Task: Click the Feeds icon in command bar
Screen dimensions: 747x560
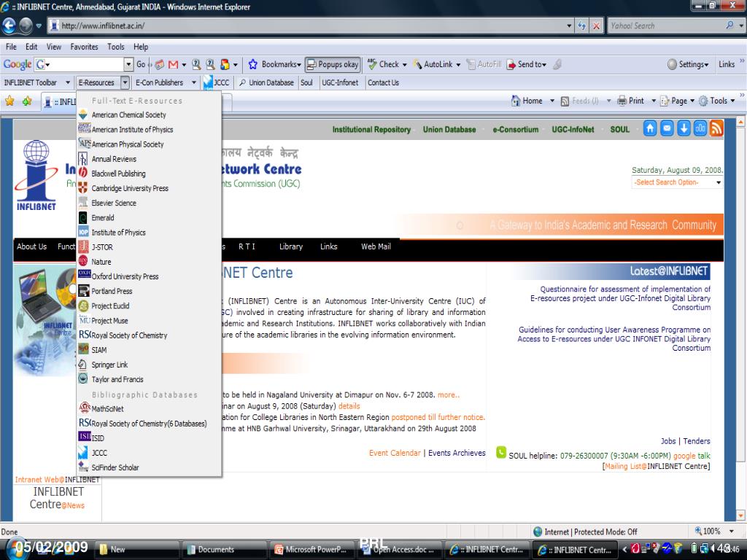Action: (x=565, y=101)
